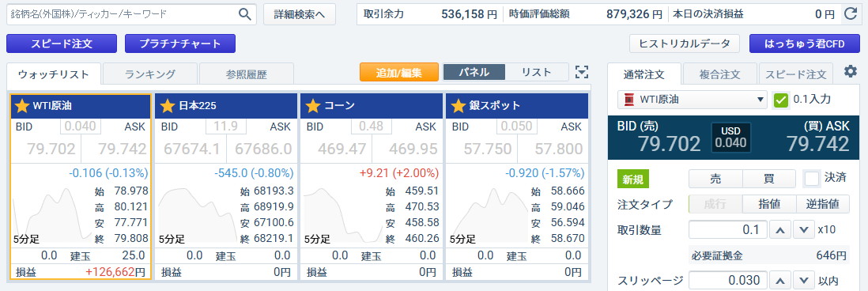This screenshot has height=291, width=868.
Task: Click the orange 追加/編集 button
Action: pyautogui.click(x=399, y=72)
